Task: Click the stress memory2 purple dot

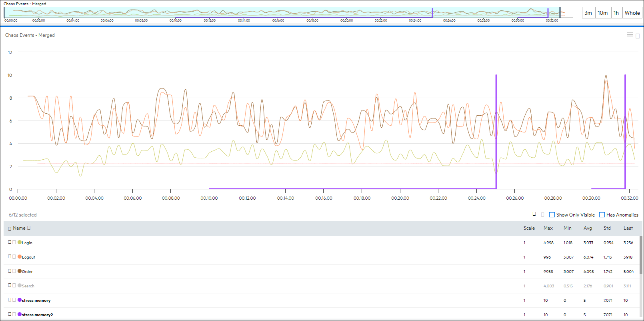Action: (20, 314)
